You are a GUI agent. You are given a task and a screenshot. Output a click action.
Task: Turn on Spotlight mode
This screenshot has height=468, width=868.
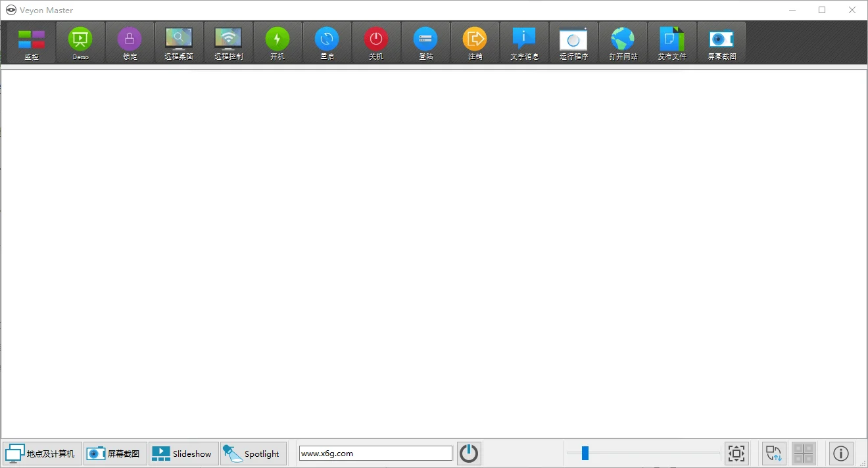tap(253, 453)
